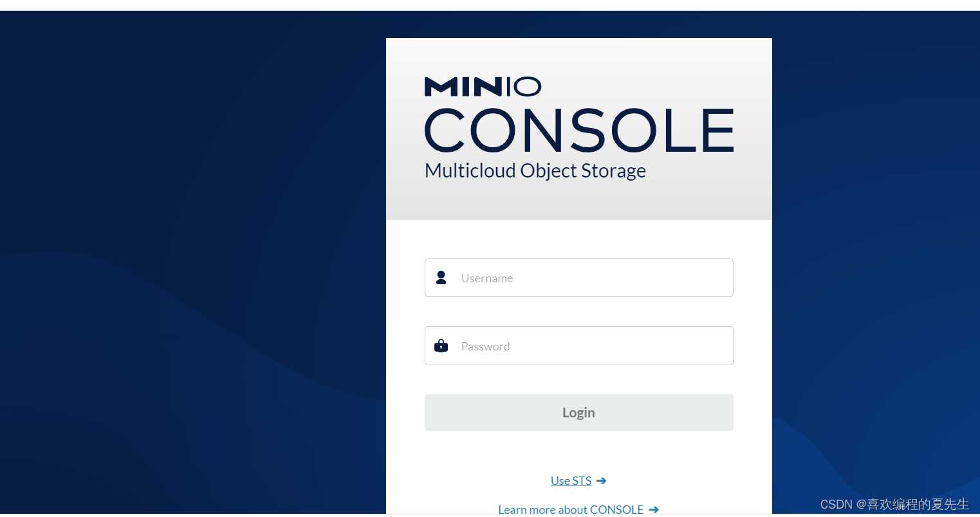Click the padlock icon in Password field
The height and width of the screenshot is (517, 980).
[x=441, y=346]
